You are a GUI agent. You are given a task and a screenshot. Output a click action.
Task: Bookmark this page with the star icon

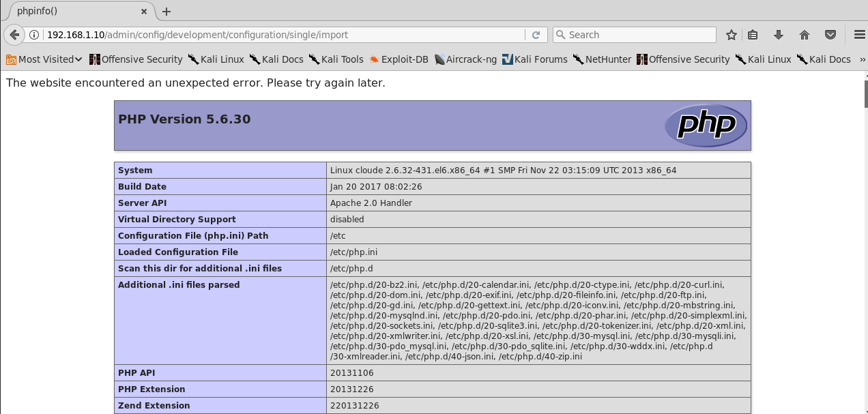(732, 35)
